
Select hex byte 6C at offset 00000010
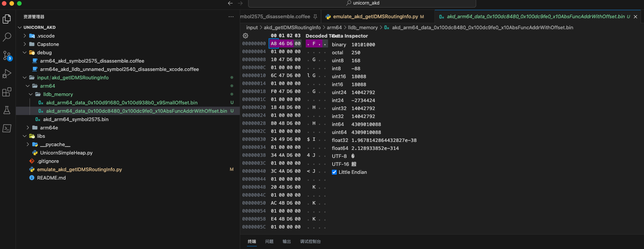click(274, 76)
